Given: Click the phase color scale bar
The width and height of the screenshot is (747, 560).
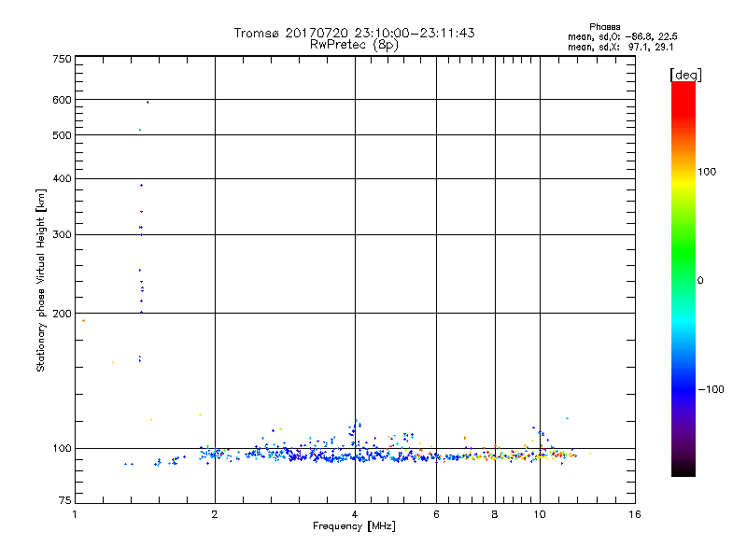Looking at the screenshot, I should [x=684, y=278].
